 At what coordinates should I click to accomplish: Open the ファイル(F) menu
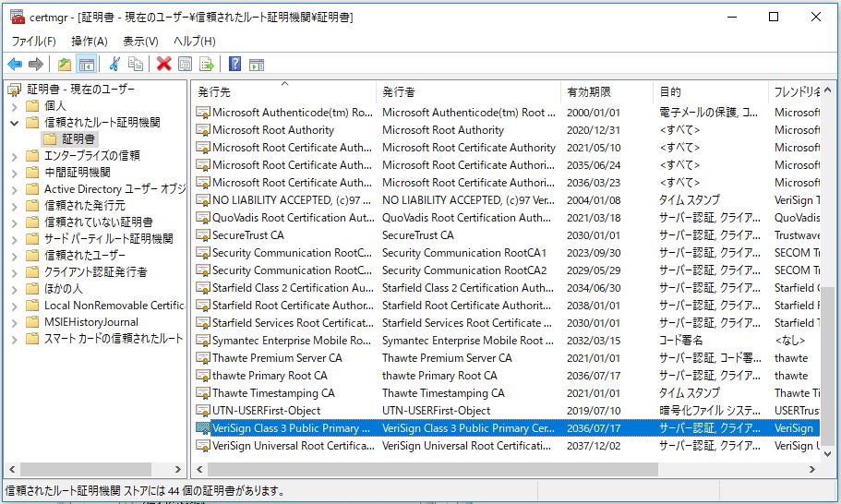[x=34, y=42]
